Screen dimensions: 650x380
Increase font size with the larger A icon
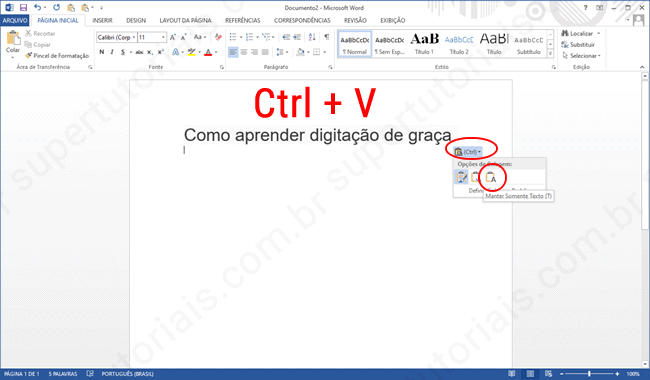(173, 37)
